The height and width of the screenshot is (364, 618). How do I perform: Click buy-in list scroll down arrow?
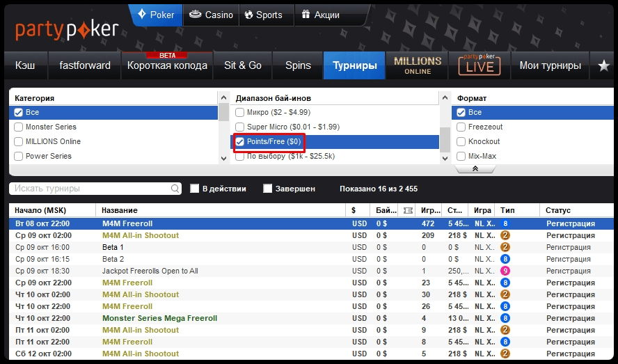coord(445,159)
